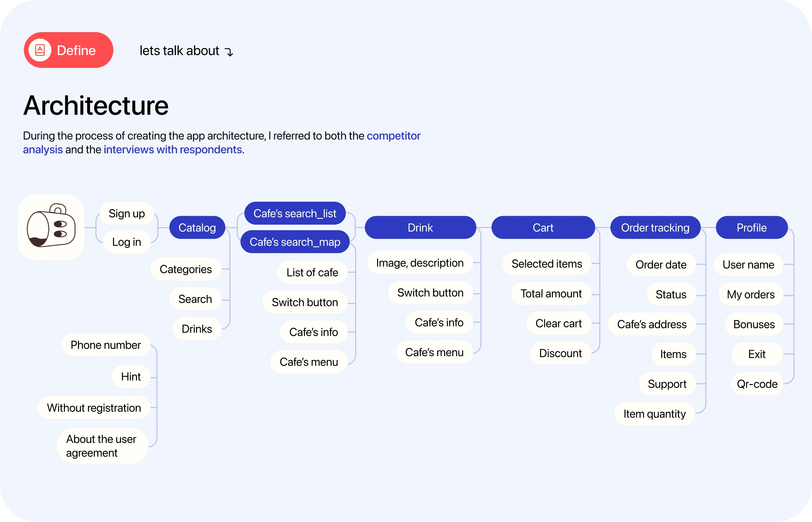Select the Order tracking node
This screenshot has width=812, height=522.
(x=655, y=227)
